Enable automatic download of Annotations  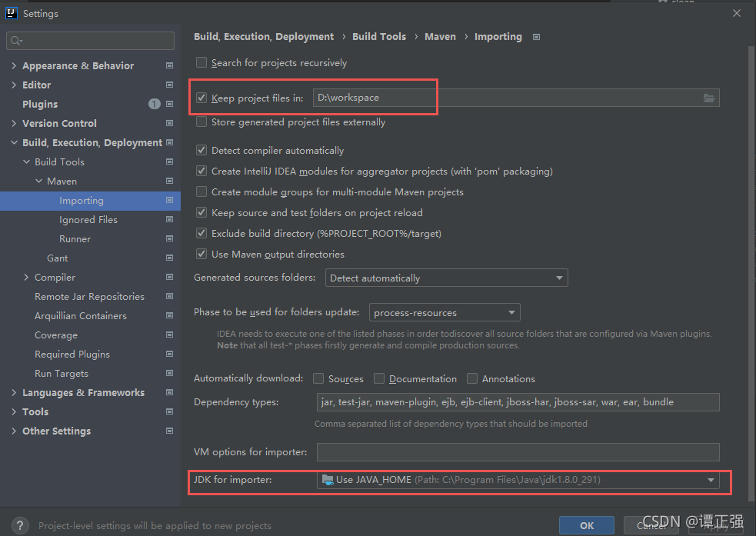[472, 379]
